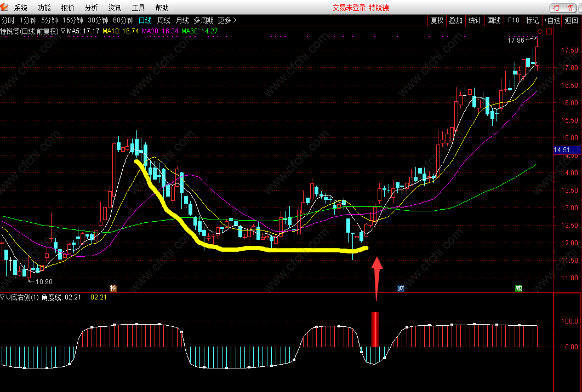This screenshot has height=392, width=582.
Task: Add stock via the +自选 button
Action: click(552, 20)
